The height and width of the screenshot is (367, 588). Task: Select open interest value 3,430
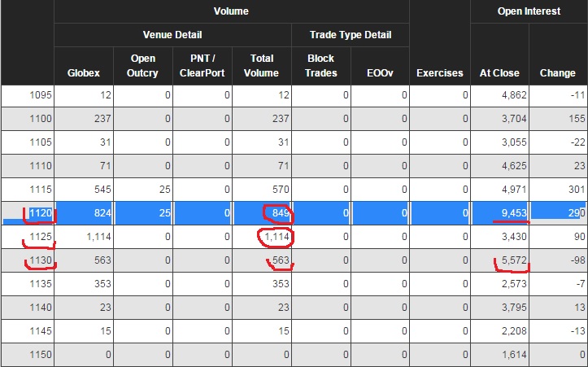(514, 237)
